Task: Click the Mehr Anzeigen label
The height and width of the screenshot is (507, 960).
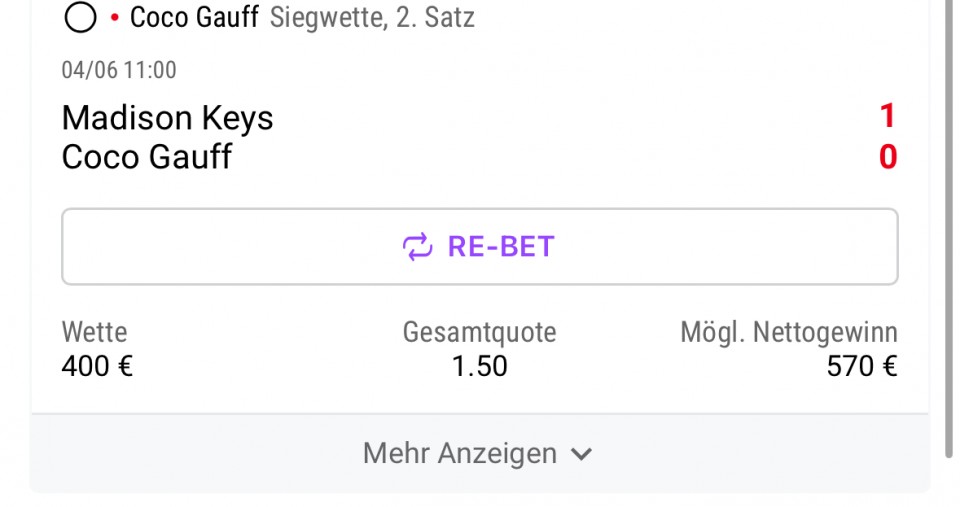Action: coord(460,454)
